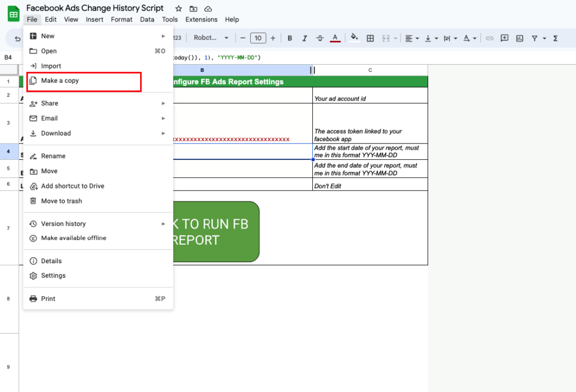
Task: Click the B4 name box
Action: [x=8, y=57]
